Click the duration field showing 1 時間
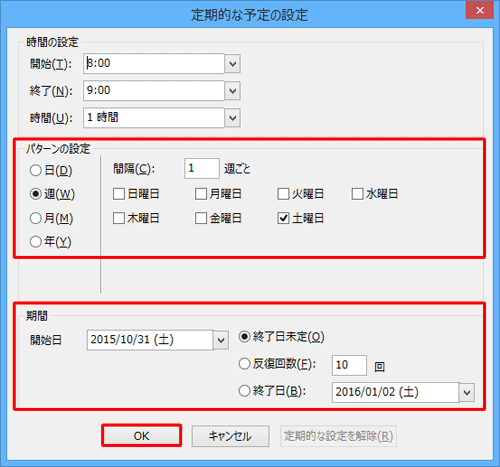This screenshot has height=467, width=500. [x=154, y=118]
